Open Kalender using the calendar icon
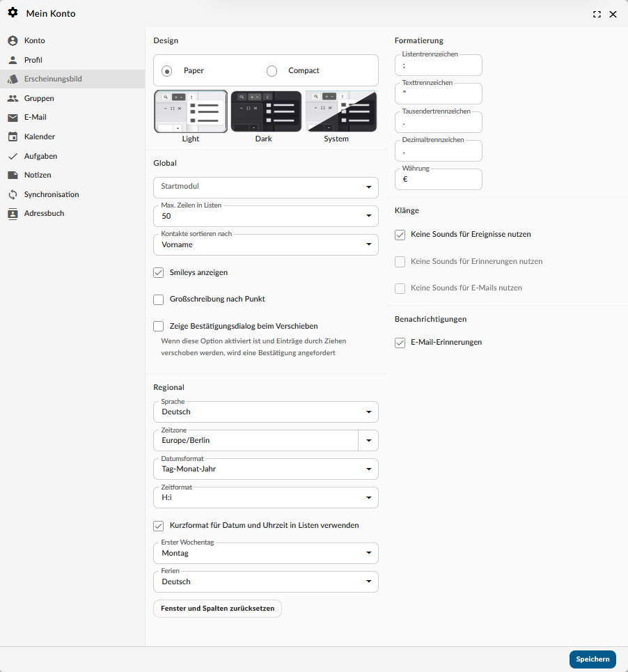The height and width of the screenshot is (672, 628). 13,137
